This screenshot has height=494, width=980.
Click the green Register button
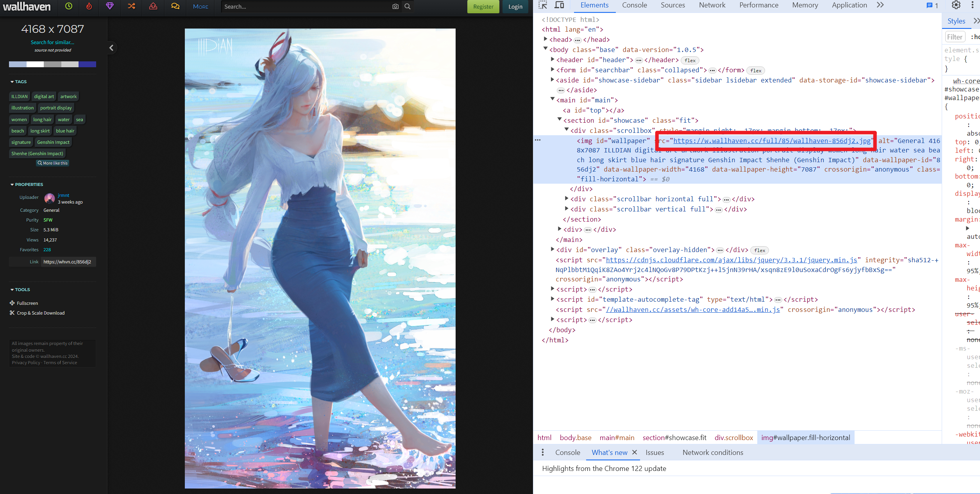pos(483,7)
